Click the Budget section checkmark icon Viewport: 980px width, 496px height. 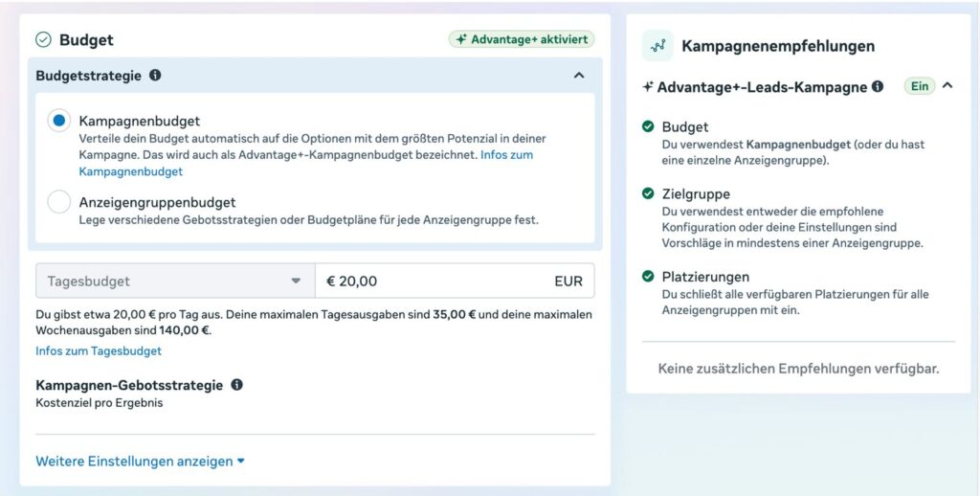(x=43, y=40)
